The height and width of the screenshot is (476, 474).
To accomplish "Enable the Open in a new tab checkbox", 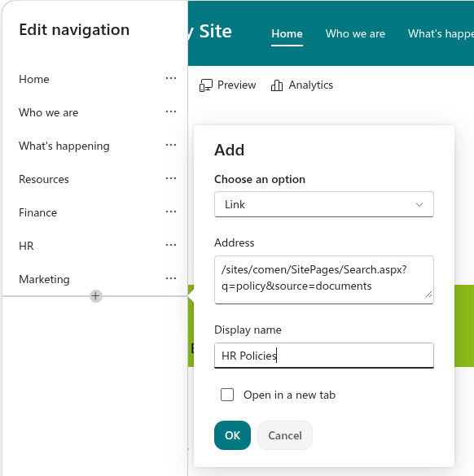I will point(227,395).
